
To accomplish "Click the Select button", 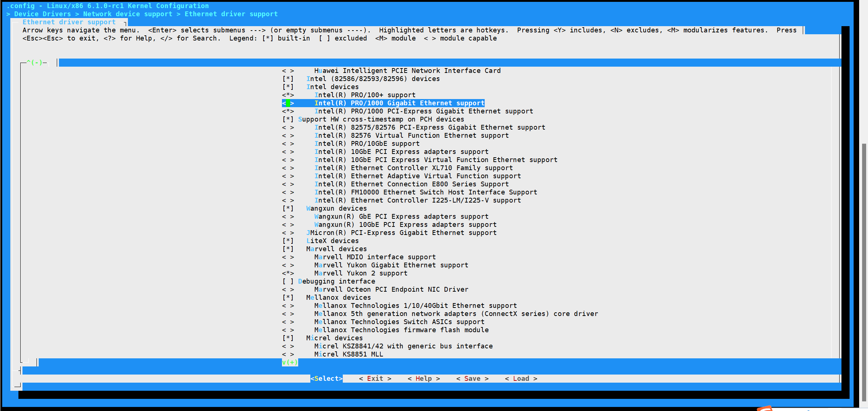I will point(327,379).
